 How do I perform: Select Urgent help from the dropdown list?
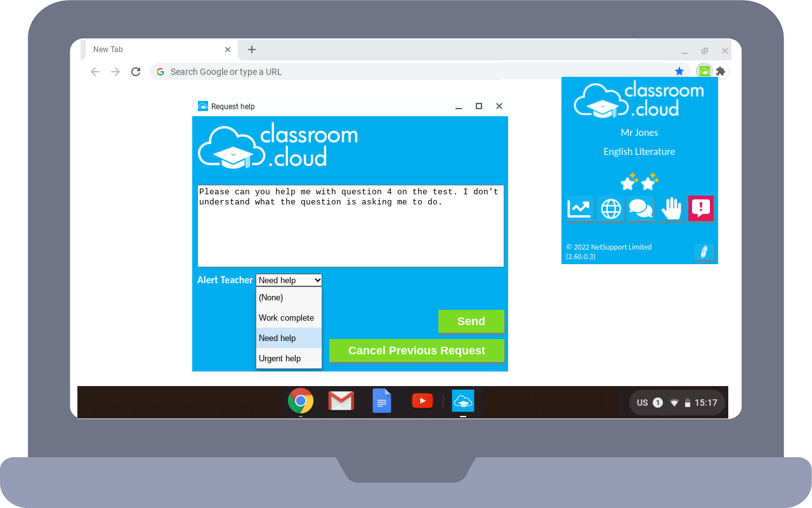pos(280,358)
